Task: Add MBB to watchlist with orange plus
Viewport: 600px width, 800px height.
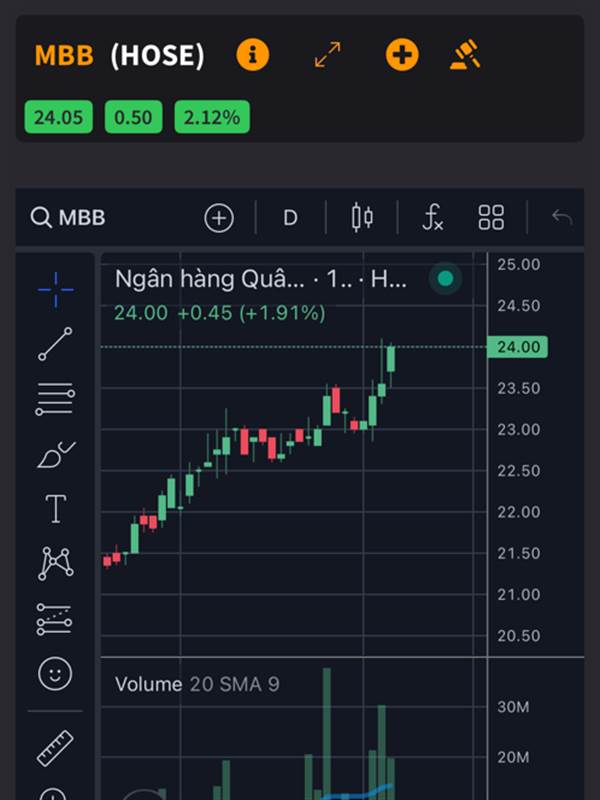Action: point(402,55)
